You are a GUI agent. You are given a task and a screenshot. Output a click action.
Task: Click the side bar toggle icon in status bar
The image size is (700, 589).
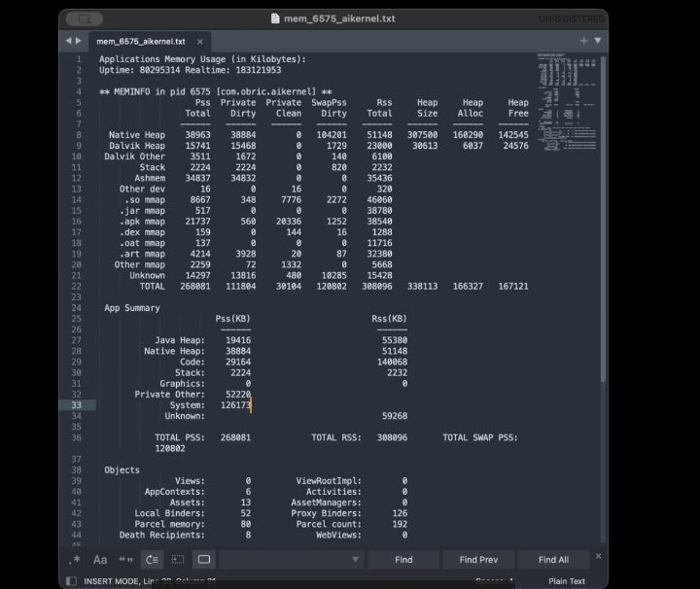(71, 581)
